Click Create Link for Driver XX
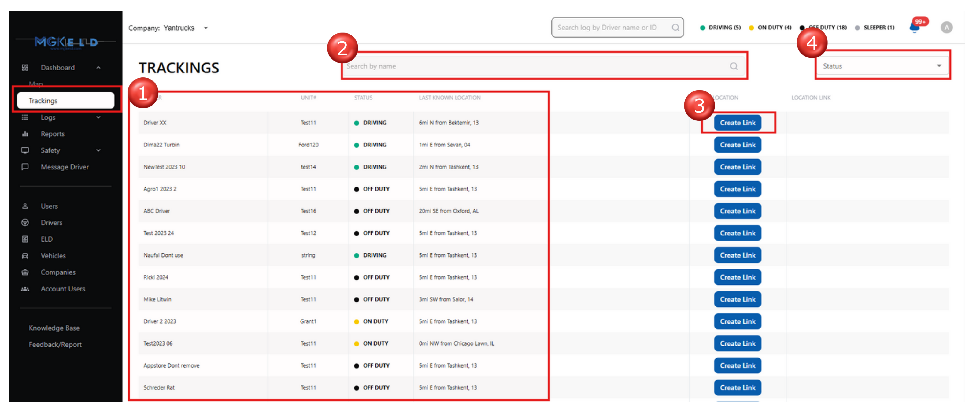The height and width of the screenshot is (415, 980). pyautogui.click(x=737, y=123)
